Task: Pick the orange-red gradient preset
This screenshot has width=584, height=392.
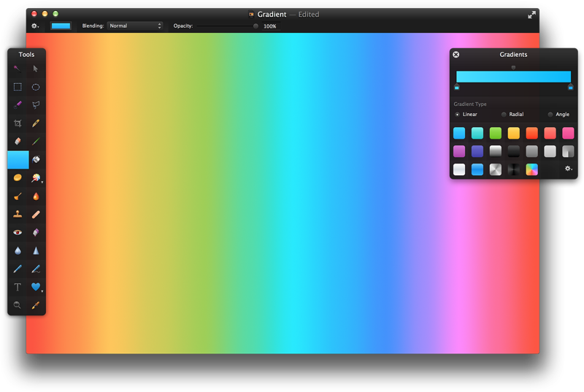Action: (532, 133)
